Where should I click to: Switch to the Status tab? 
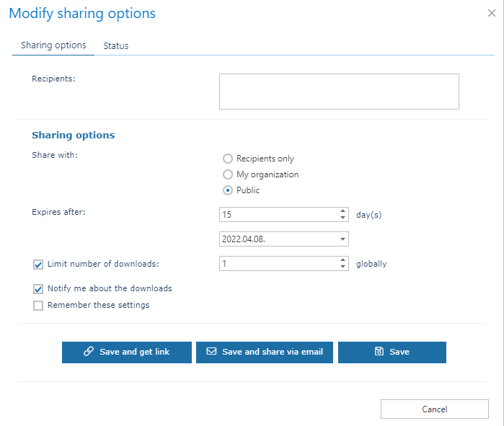click(x=115, y=45)
